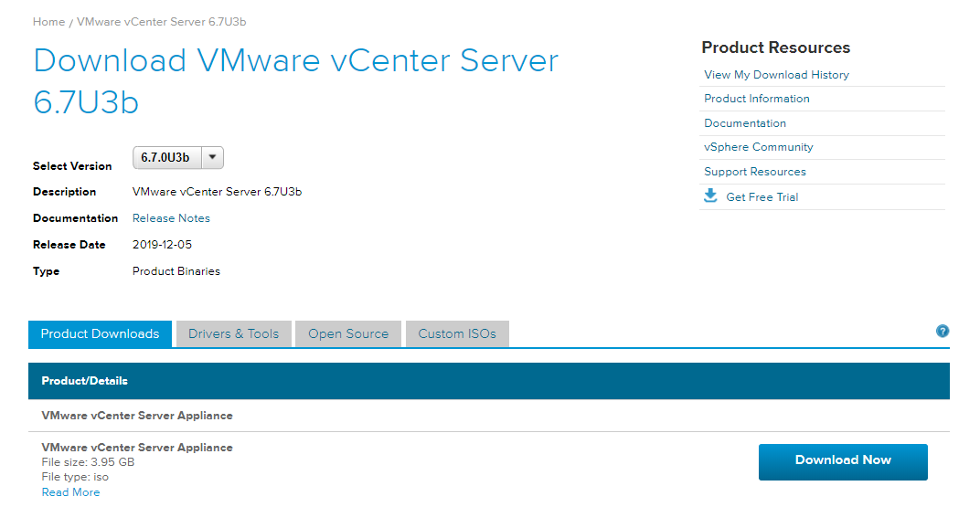Click the Release Date value 2019-12-05
This screenshot has height=507, width=980.
(x=162, y=245)
